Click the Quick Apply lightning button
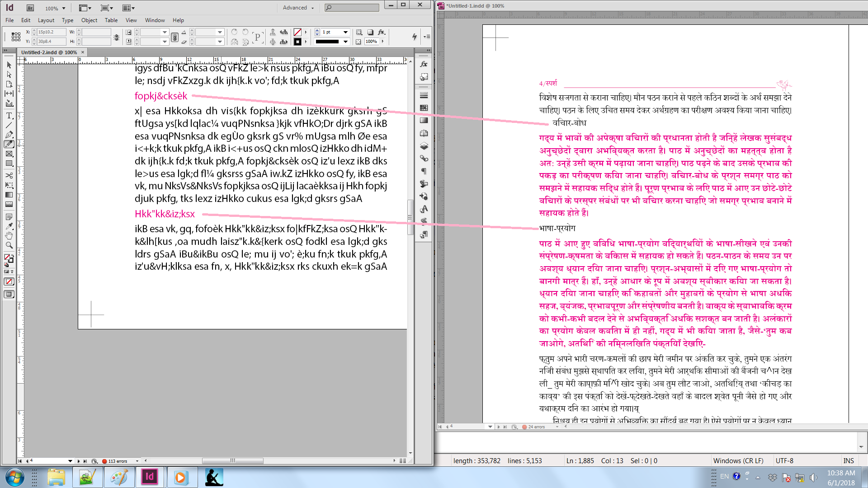Screen dimensions: 868x488 pos(415,37)
